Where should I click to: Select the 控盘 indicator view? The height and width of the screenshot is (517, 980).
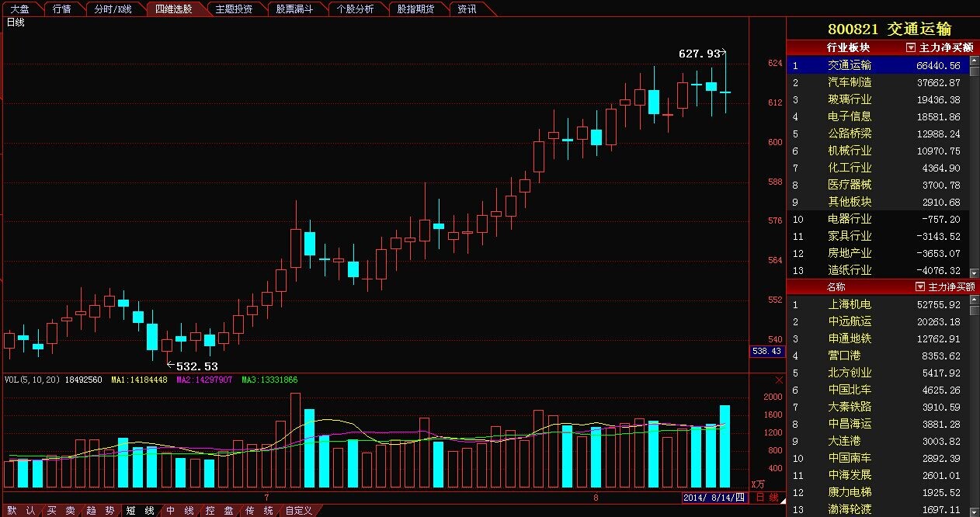tap(221, 511)
